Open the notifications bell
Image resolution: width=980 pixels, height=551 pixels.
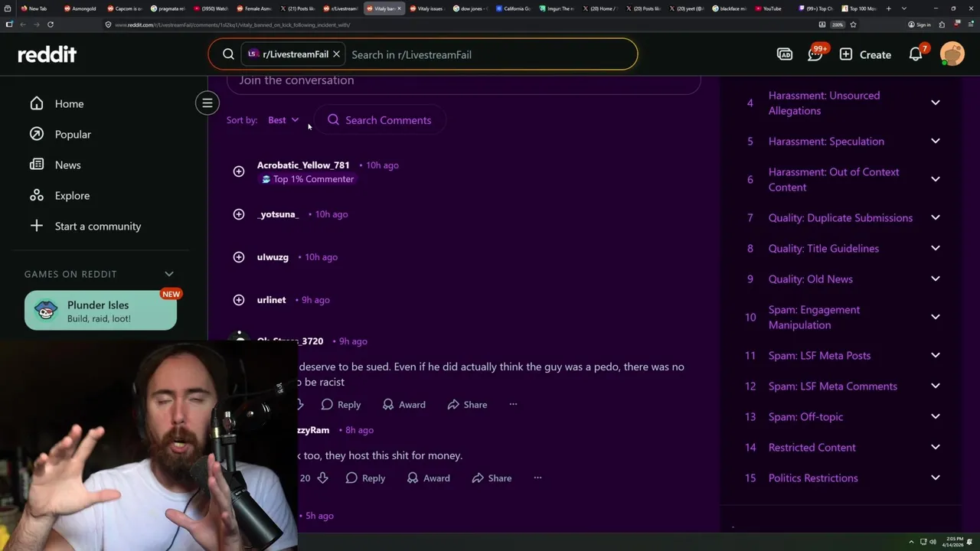916,54
